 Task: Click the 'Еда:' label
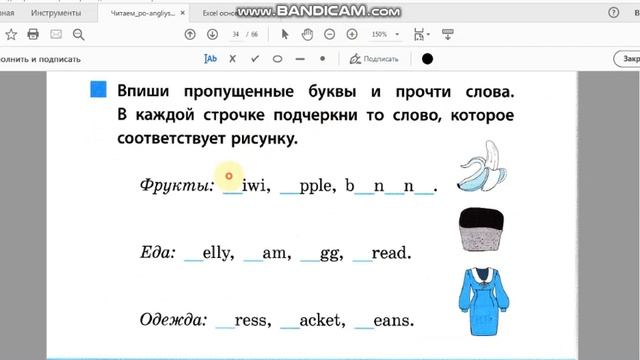click(x=158, y=252)
